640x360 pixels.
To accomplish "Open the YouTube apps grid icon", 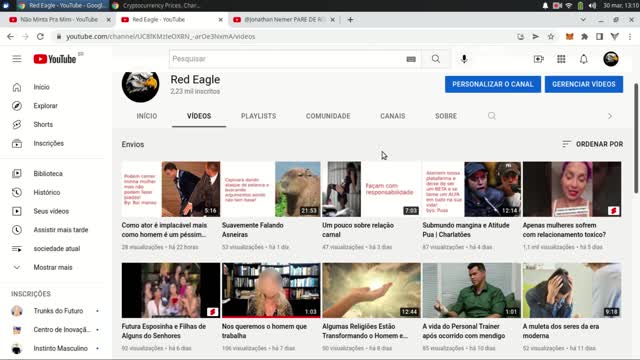I will pyautogui.click(x=561, y=59).
